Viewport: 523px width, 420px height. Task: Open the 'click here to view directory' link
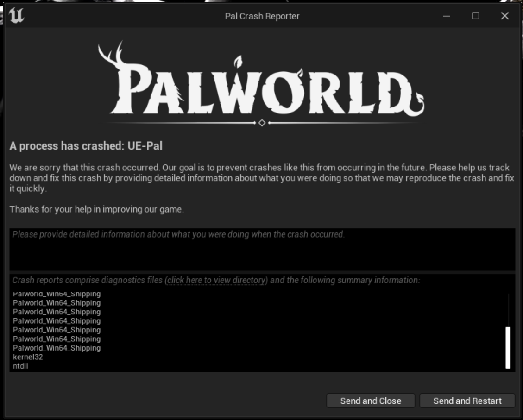tap(216, 280)
